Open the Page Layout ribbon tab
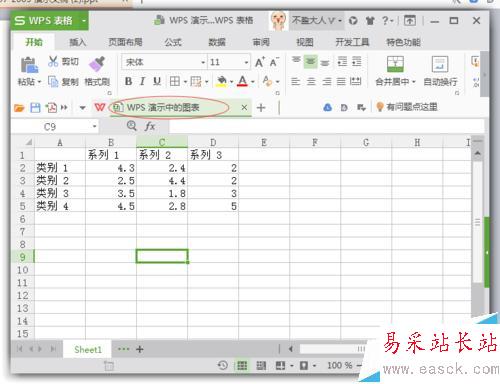This screenshot has height=384, width=500. [x=126, y=42]
